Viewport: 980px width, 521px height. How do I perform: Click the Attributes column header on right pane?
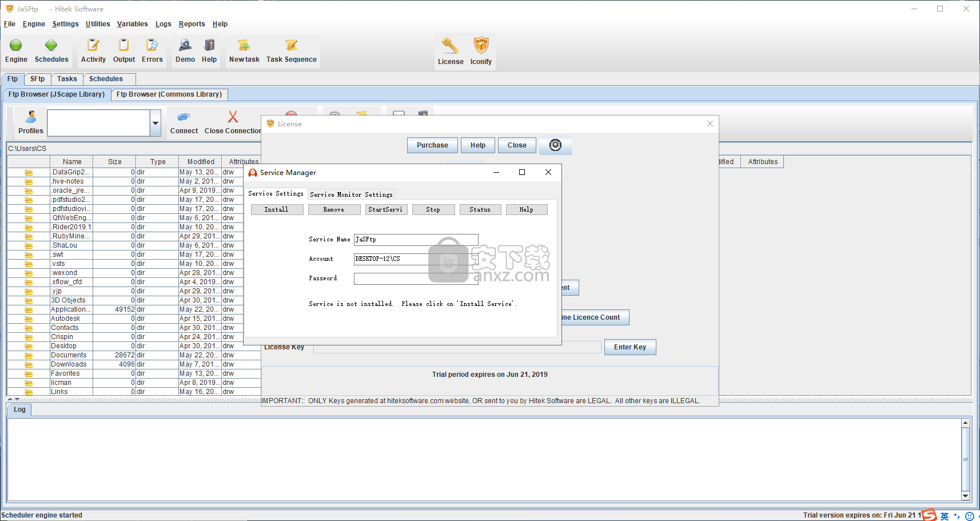763,162
